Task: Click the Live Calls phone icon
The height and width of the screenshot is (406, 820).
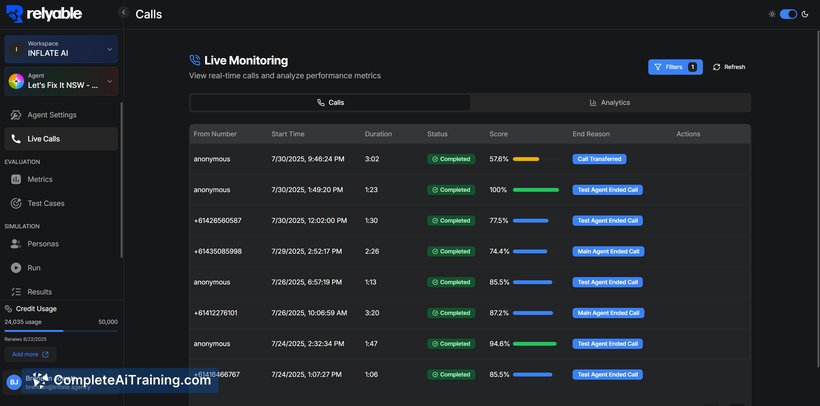Action: pos(16,139)
